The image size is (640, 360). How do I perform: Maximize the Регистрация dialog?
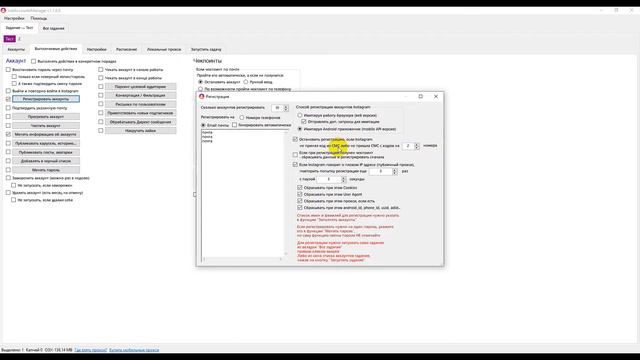[420, 96]
